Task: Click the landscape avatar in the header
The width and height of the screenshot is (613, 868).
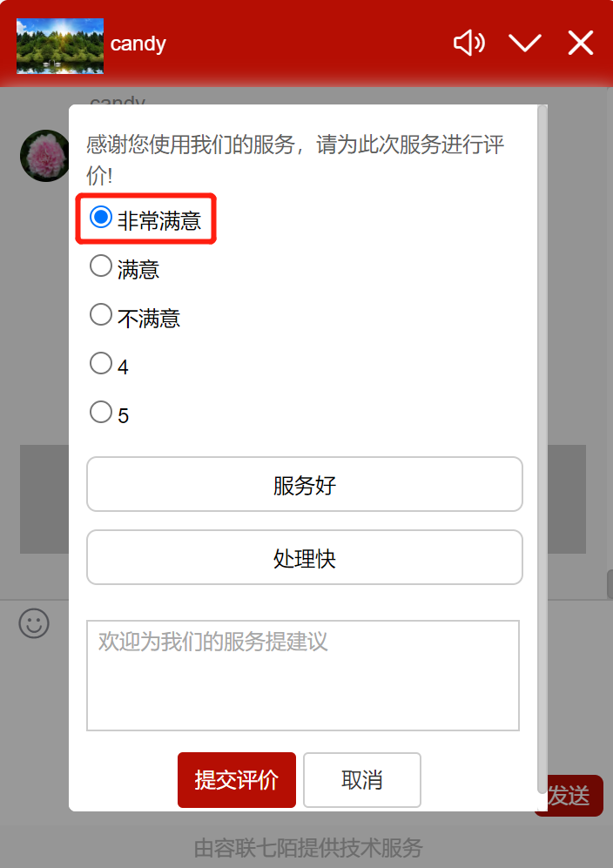Action: pyautogui.click(x=60, y=46)
